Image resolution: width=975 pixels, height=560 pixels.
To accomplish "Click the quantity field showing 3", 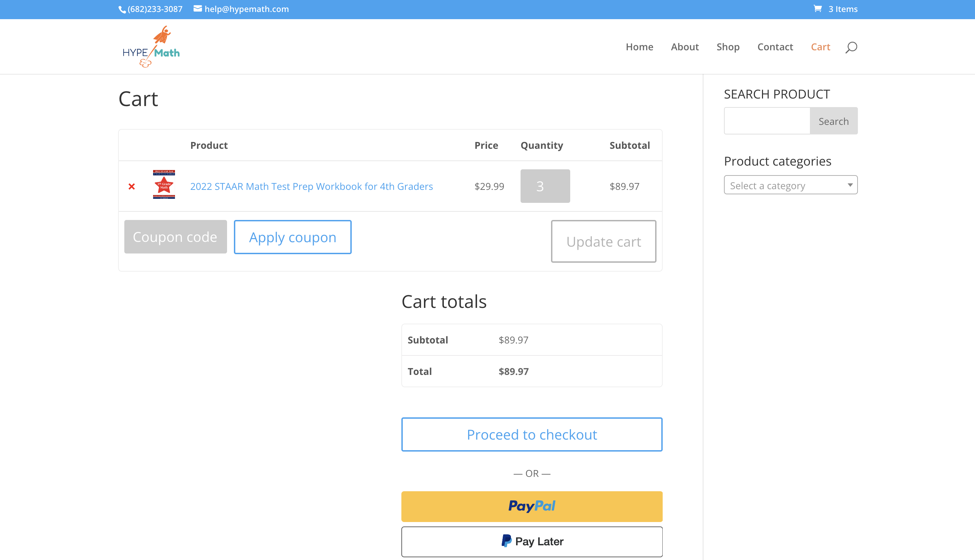I will tap(545, 186).
